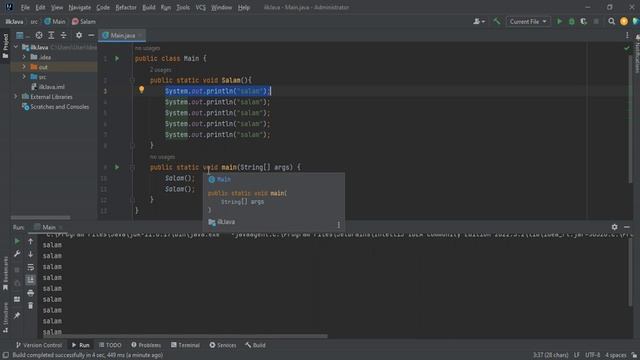This screenshot has width=640, height=360.
Task: Click the green inspection checkmark in editor
Action: (x=627, y=49)
